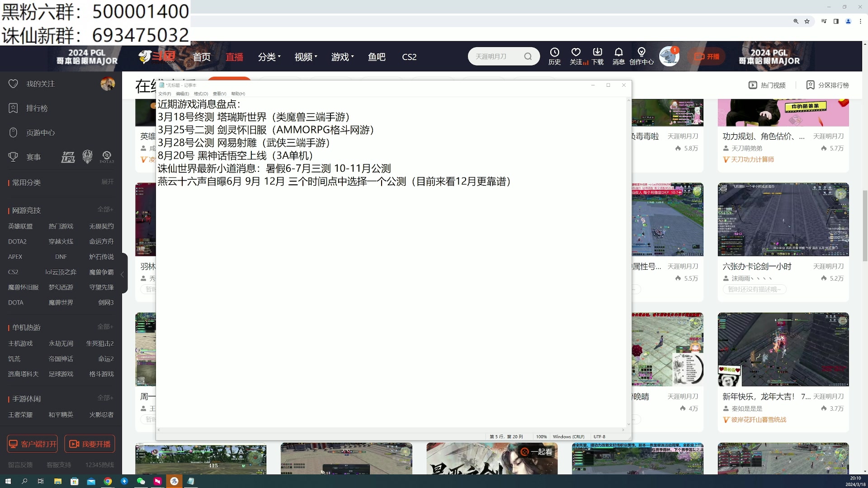
Task: Open the 格式(O) menu in Notepad
Action: [200, 94]
